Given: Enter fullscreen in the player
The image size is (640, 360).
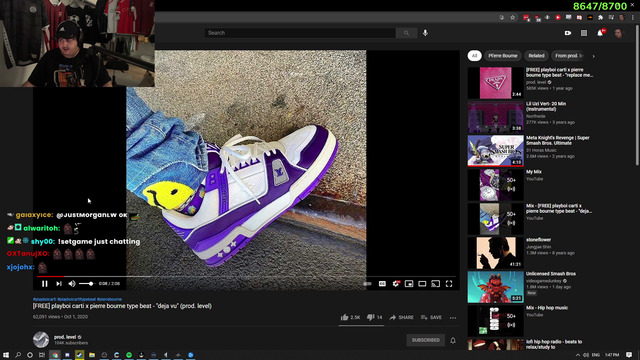Looking at the screenshot, I should point(449,284).
